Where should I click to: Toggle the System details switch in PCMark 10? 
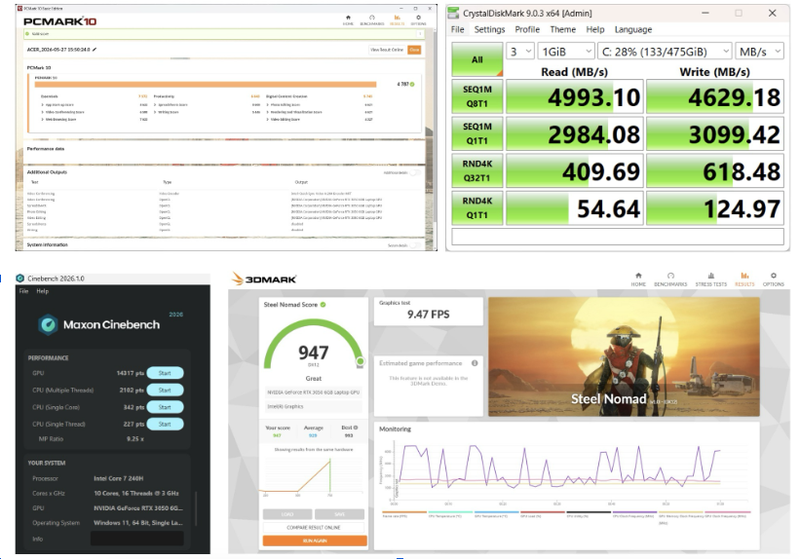pos(417,245)
